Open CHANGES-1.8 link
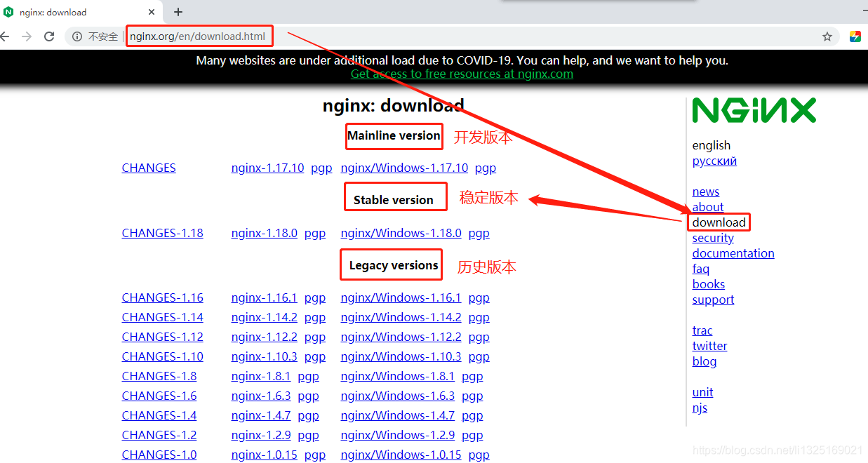The image size is (868, 463). pos(159,376)
